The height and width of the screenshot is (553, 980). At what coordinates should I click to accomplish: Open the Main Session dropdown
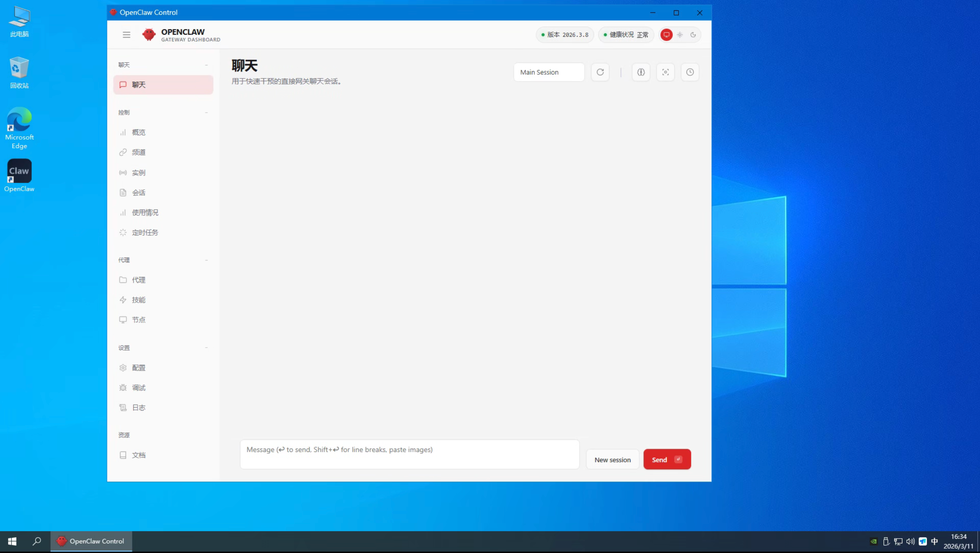(549, 72)
